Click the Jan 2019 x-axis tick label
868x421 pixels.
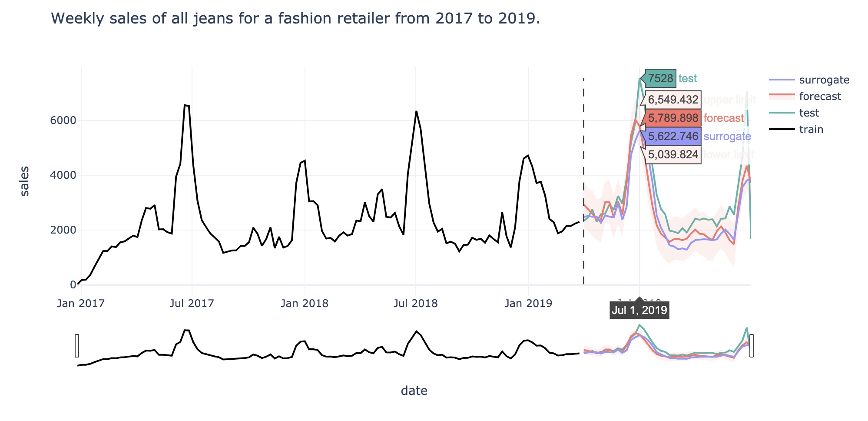coord(528,304)
